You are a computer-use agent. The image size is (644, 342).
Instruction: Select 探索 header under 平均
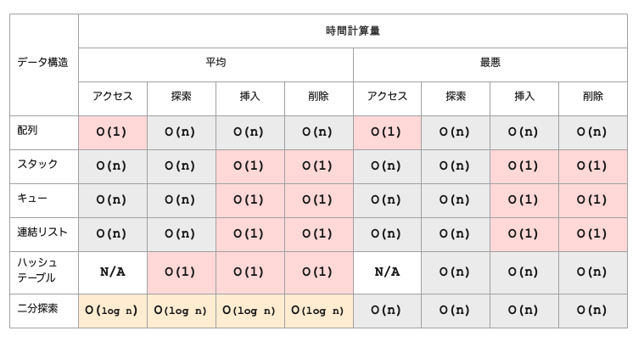pyautogui.click(x=181, y=98)
